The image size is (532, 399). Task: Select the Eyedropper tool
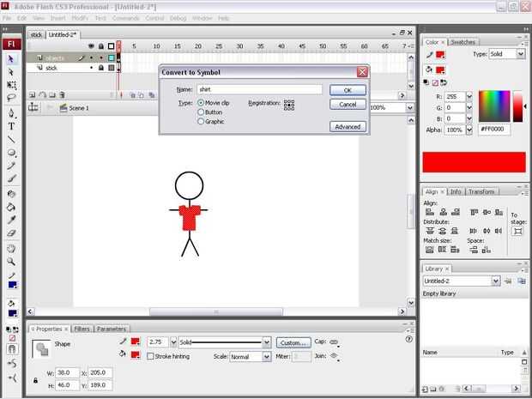[x=11, y=220]
